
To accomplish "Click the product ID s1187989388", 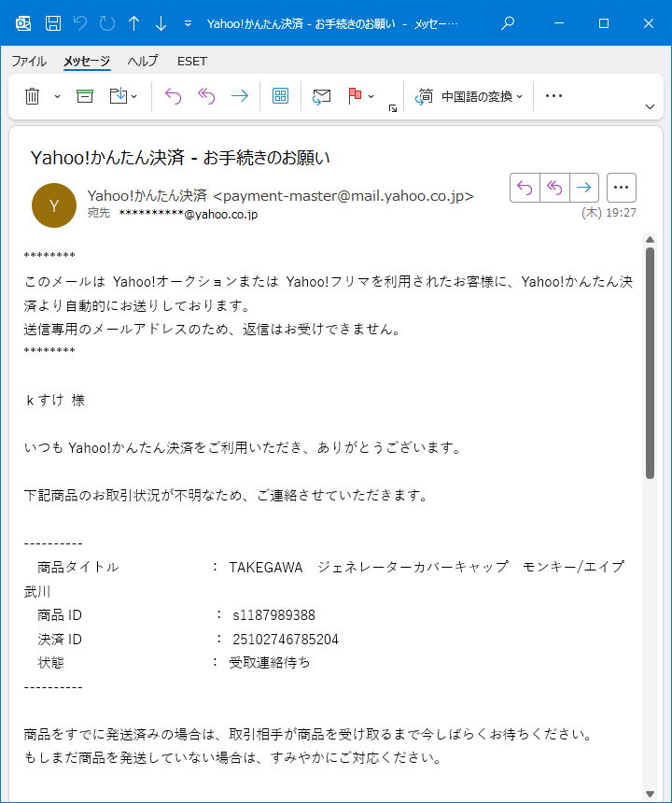I will point(273,615).
